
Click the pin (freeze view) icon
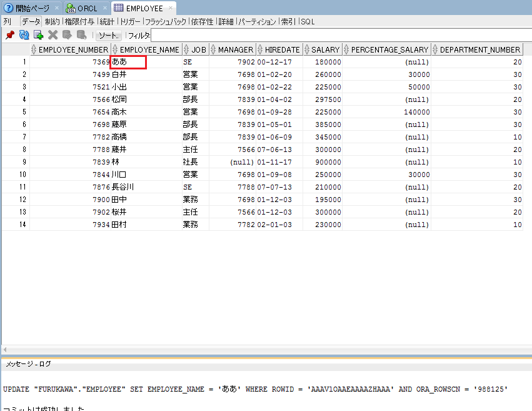pyautogui.click(x=9, y=35)
